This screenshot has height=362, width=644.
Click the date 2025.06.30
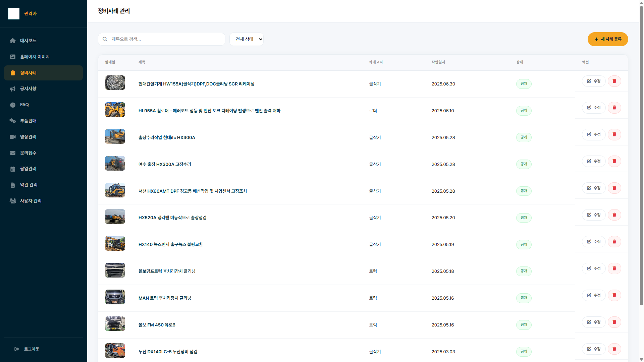[443, 84]
